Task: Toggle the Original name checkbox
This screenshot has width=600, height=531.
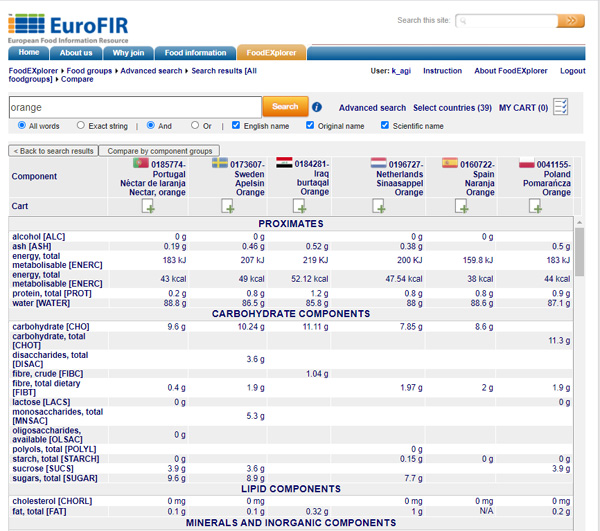Action: pyautogui.click(x=310, y=126)
